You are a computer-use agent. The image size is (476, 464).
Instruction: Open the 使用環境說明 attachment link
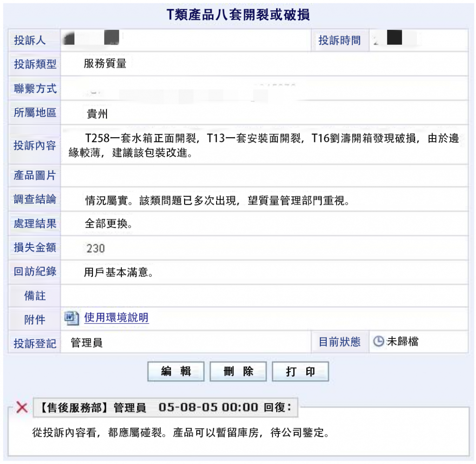point(116,318)
